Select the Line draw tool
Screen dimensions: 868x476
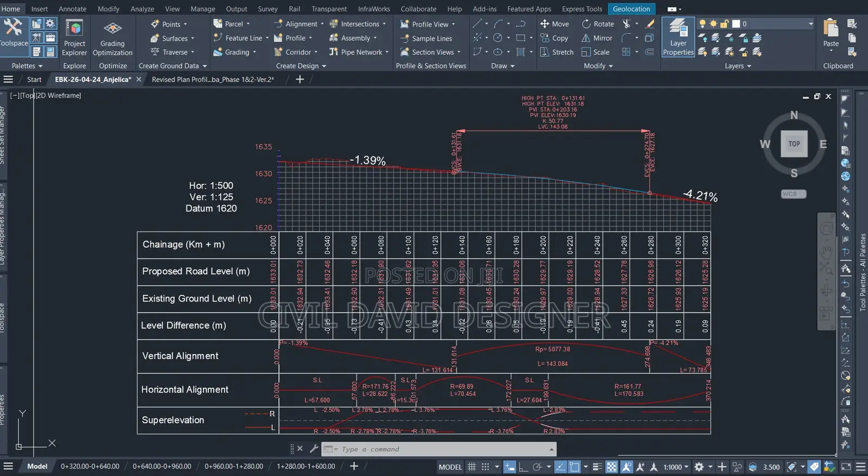click(x=477, y=24)
